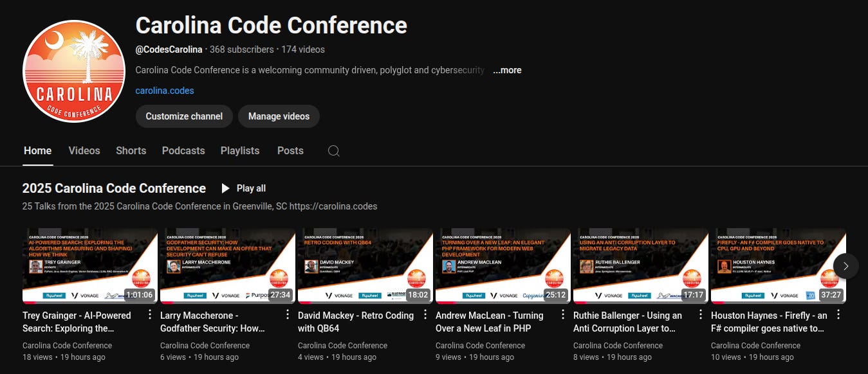868x374 pixels.
Task: Click channel name under David Mackey video
Action: coord(342,346)
